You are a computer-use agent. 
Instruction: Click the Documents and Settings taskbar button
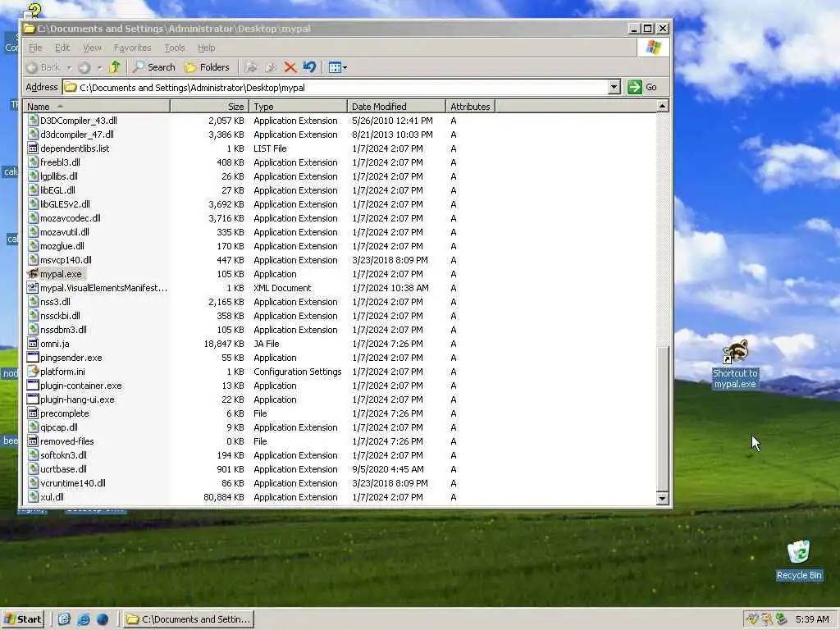pos(189,619)
